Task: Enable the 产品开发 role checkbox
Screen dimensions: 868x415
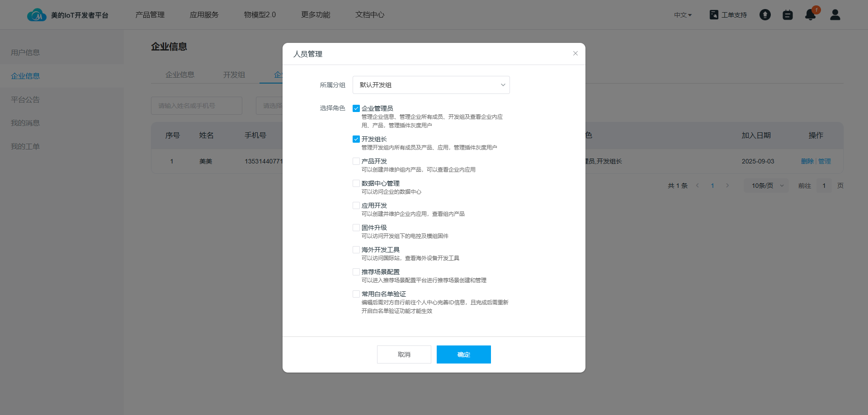Action: (x=356, y=161)
